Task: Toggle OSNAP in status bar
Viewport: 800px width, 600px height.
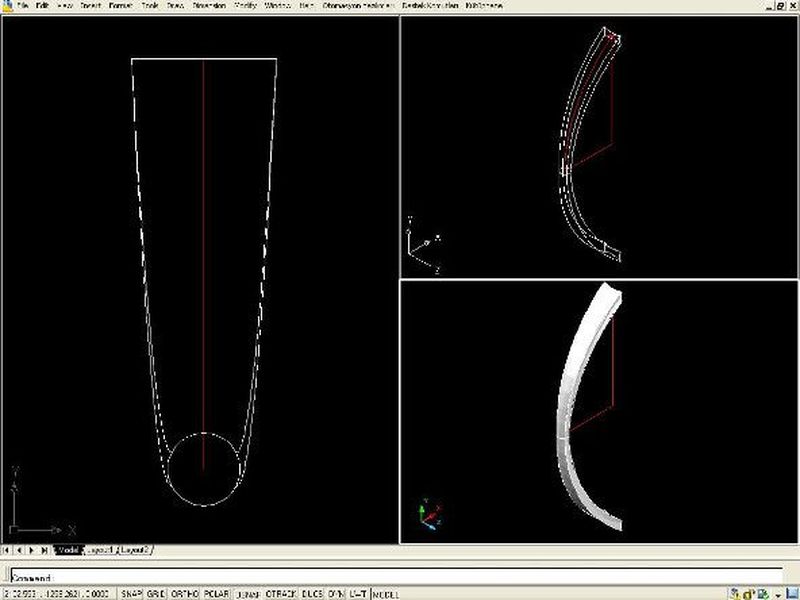Action: tap(247, 593)
